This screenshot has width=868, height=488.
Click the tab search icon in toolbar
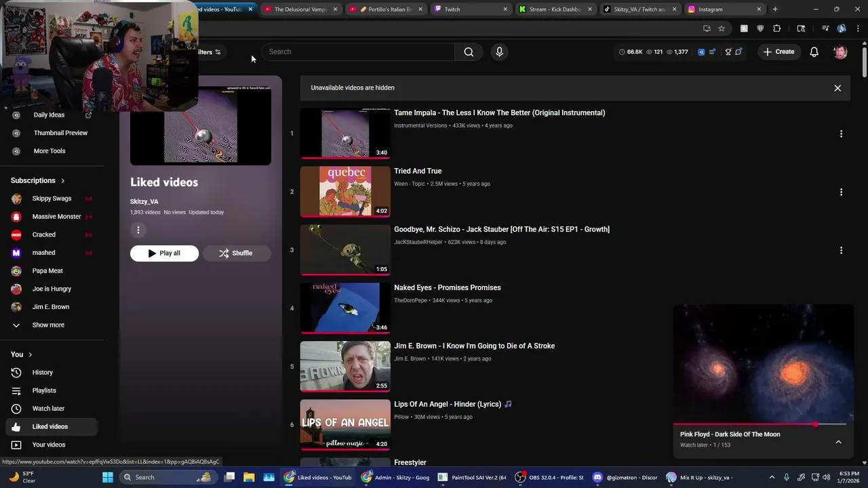click(x=801, y=28)
